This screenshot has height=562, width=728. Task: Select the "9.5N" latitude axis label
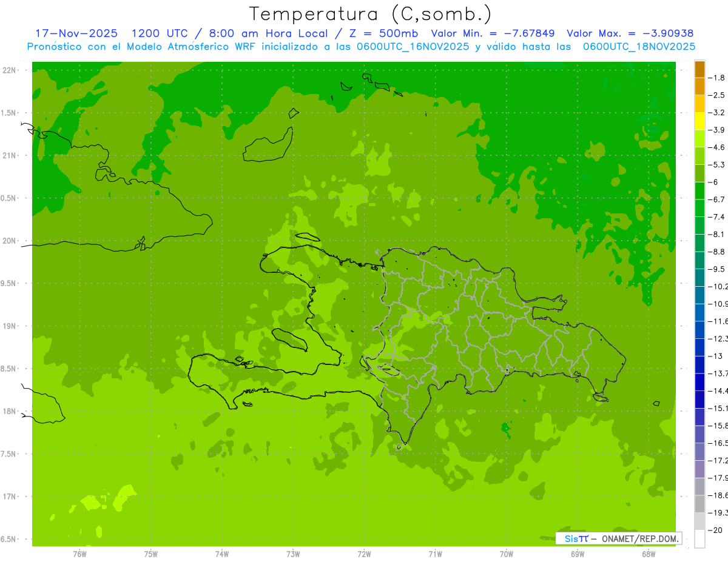[x=8, y=283]
